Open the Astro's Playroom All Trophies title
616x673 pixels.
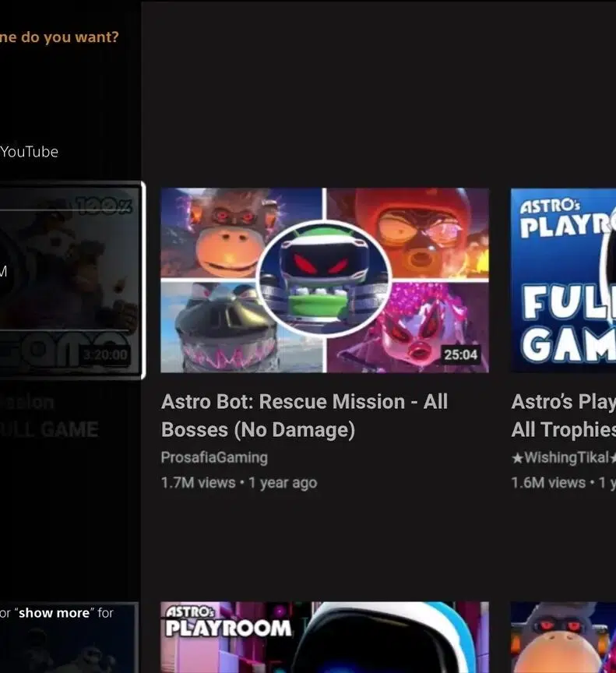(562, 415)
